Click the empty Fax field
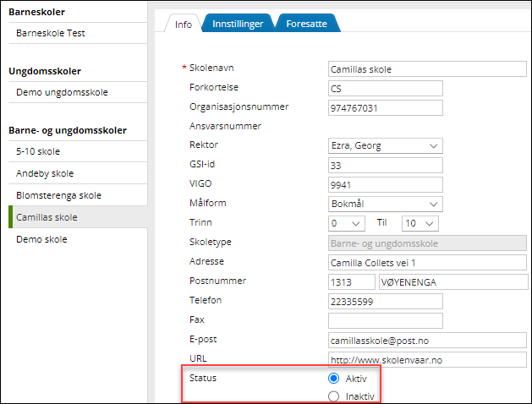This screenshot has width=532, height=404. [x=385, y=320]
